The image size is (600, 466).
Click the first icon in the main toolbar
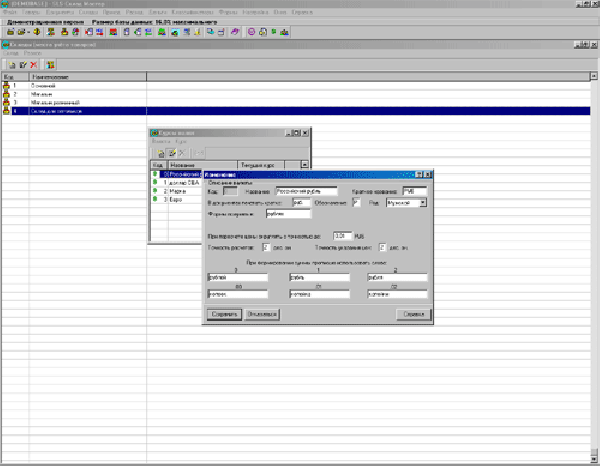pos(9,31)
